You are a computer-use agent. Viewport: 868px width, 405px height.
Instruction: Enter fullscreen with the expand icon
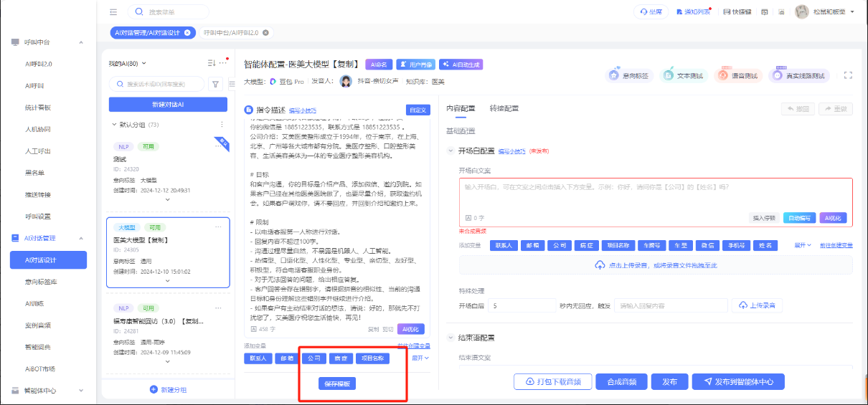[848, 75]
